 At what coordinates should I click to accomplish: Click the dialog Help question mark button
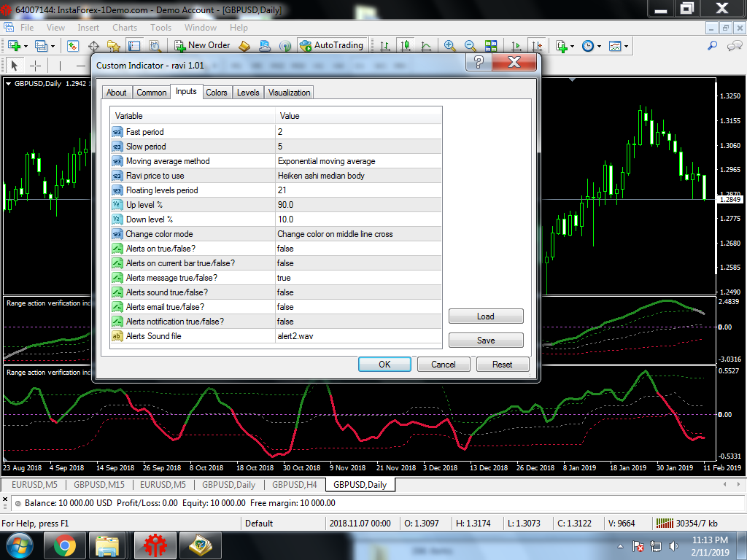click(x=479, y=62)
